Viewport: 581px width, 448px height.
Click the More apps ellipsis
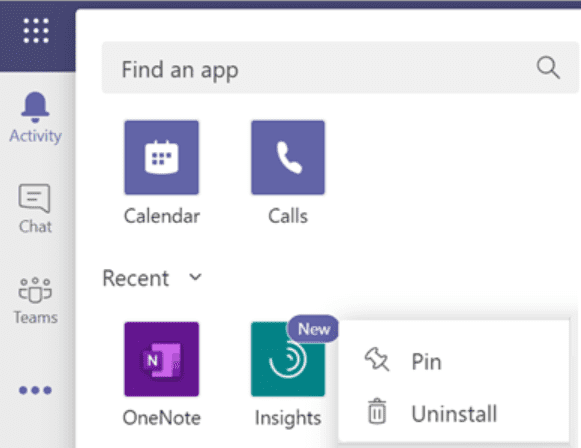(x=35, y=390)
